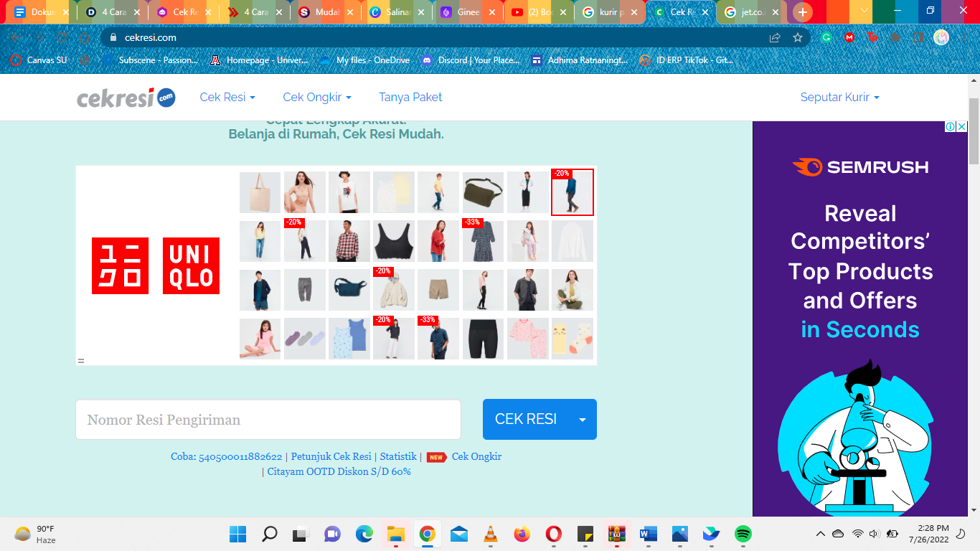Expand the Seputar Kurir dropdown
This screenshot has width=980, height=551.
point(840,97)
